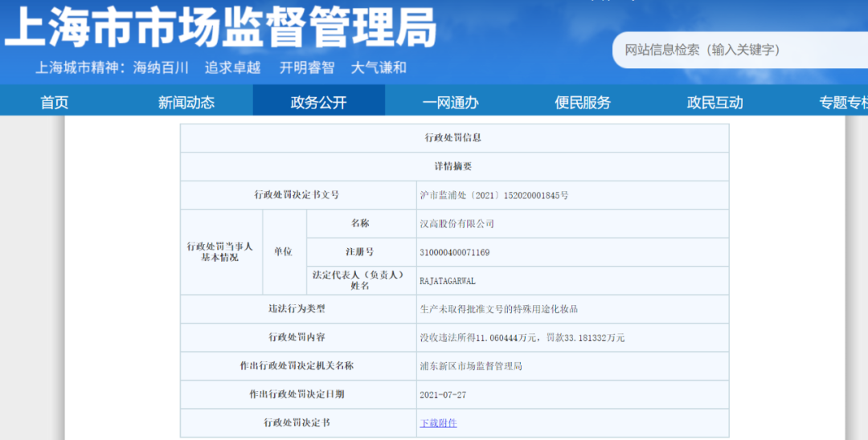Image resolution: width=868 pixels, height=440 pixels.
Task: Click the 法定代表人（负责人）姓名 label
Action: 359,280
